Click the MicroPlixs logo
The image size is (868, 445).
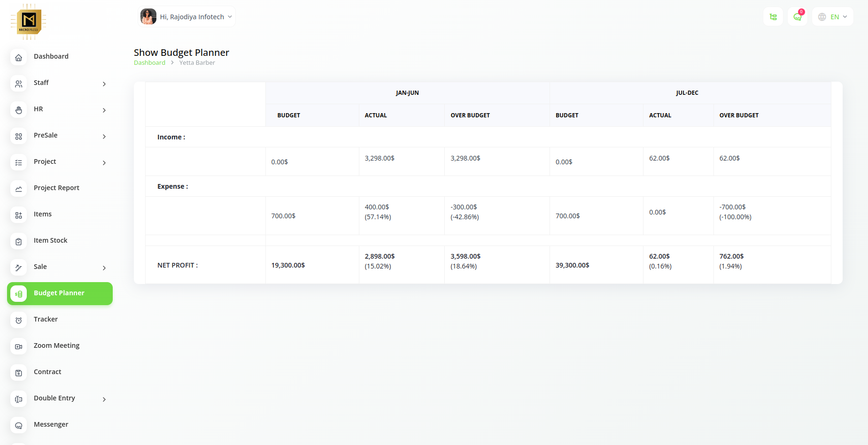tap(29, 22)
